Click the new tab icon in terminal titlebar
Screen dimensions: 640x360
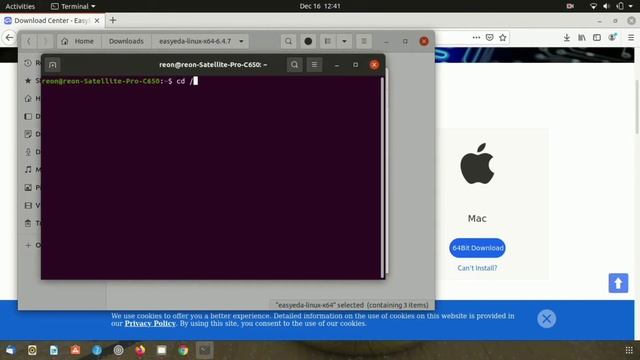(x=53, y=65)
